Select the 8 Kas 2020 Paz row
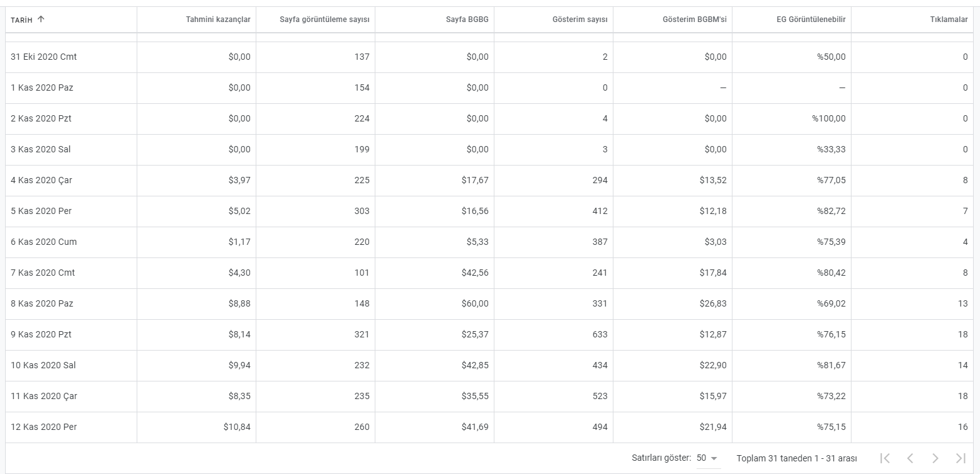 pyautogui.click(x=490, y=304)
